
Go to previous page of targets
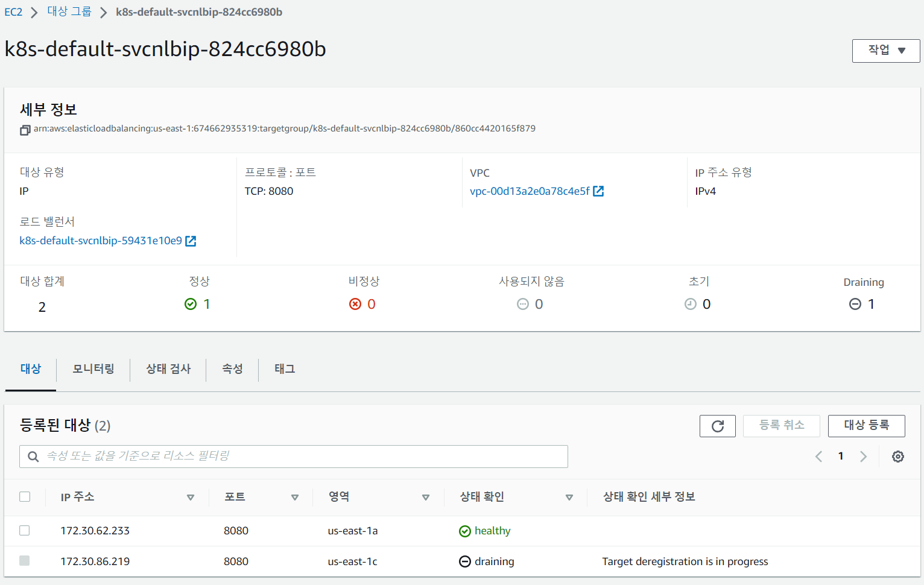(818, 457)
